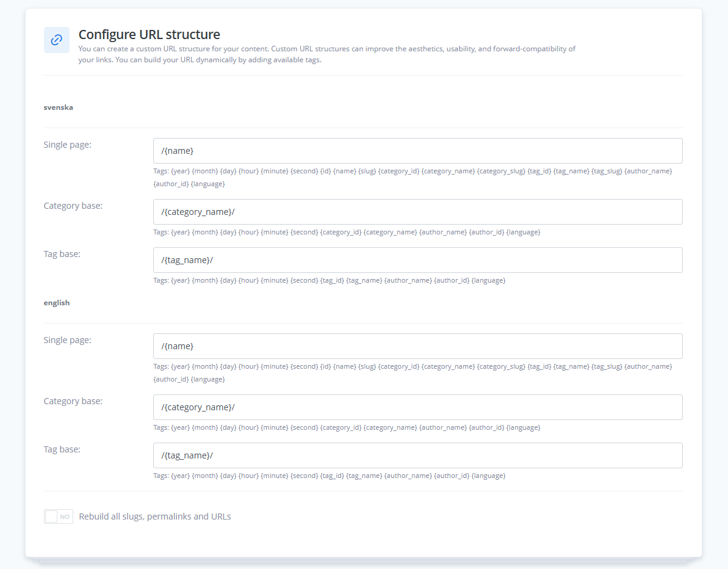The image size is (728, 569).
Task: Click the svenska section heading
Action: click(59, 107)
